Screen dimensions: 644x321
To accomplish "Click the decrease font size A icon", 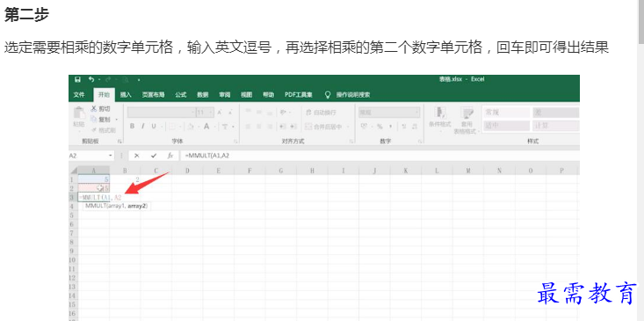I will click(x=230, y=113).
